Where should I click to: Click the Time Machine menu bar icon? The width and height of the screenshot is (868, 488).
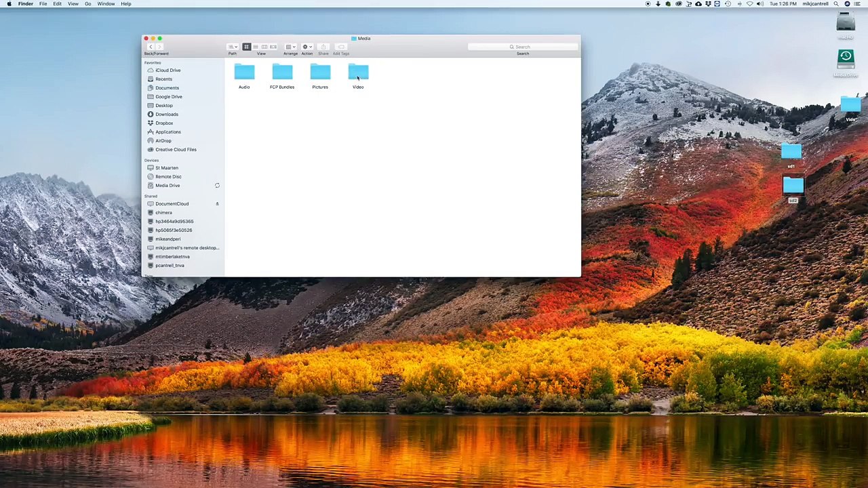(728, 4)
